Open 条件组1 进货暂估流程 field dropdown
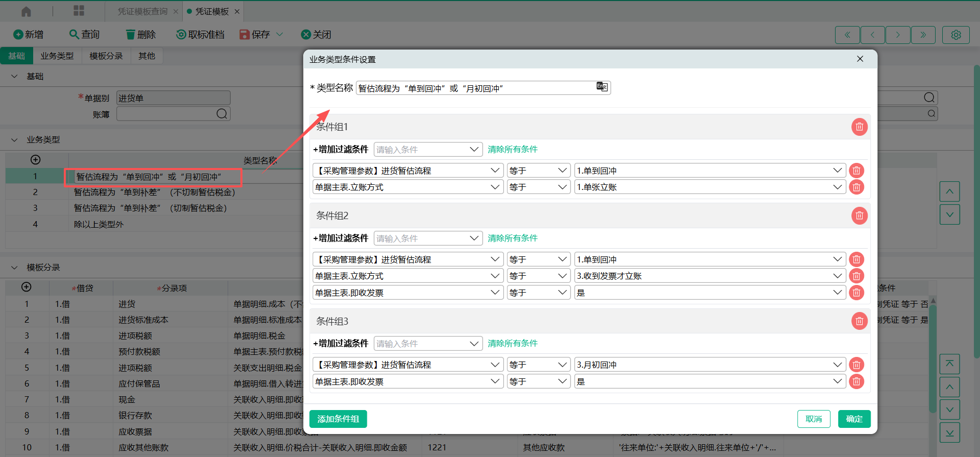Screen dimensions: 980x457 coord(408,171)
